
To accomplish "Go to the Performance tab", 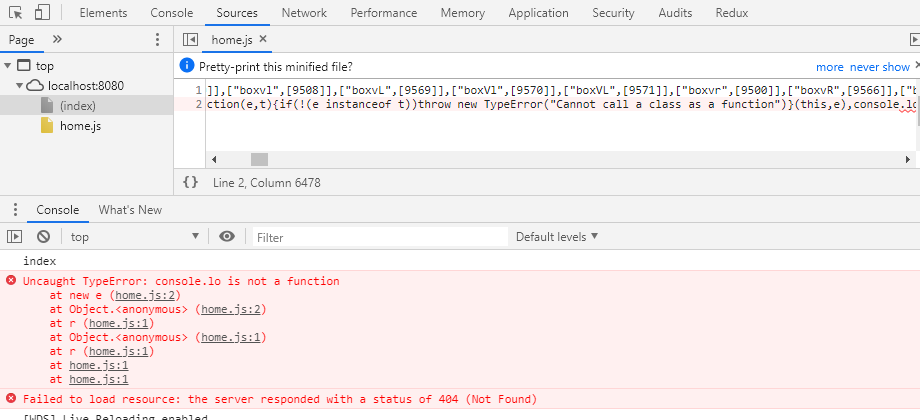I will coord(384,13).
